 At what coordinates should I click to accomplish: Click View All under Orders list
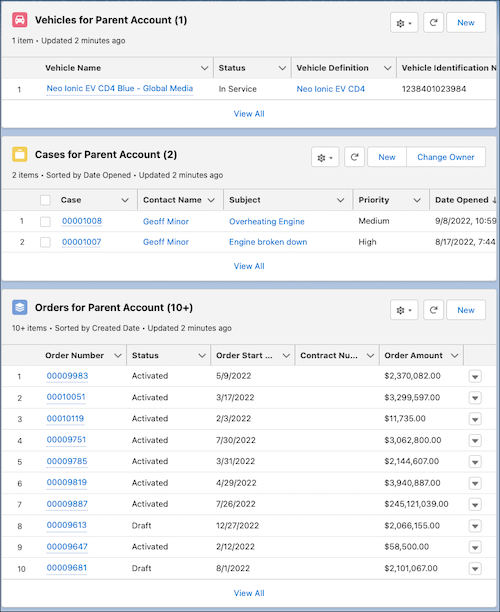[x=249, y=593]
